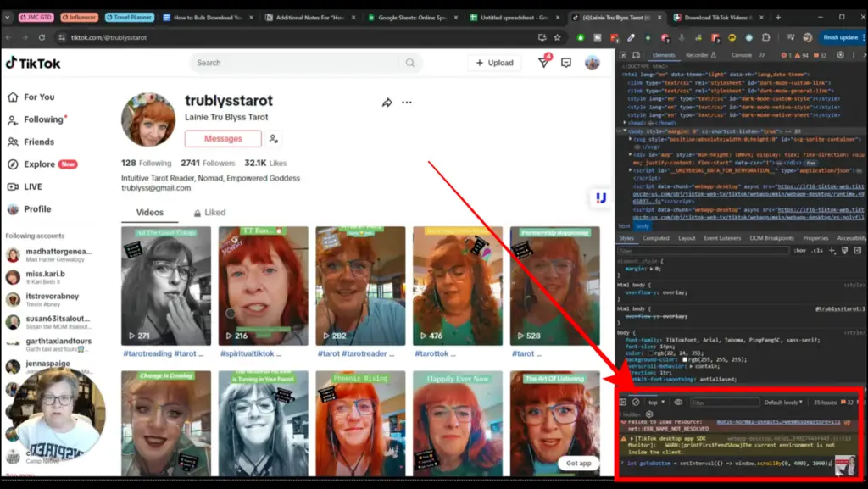Open a new browser tab with plus
The height and width of the screenshot is (489, 868).
[x=778, y=17]
